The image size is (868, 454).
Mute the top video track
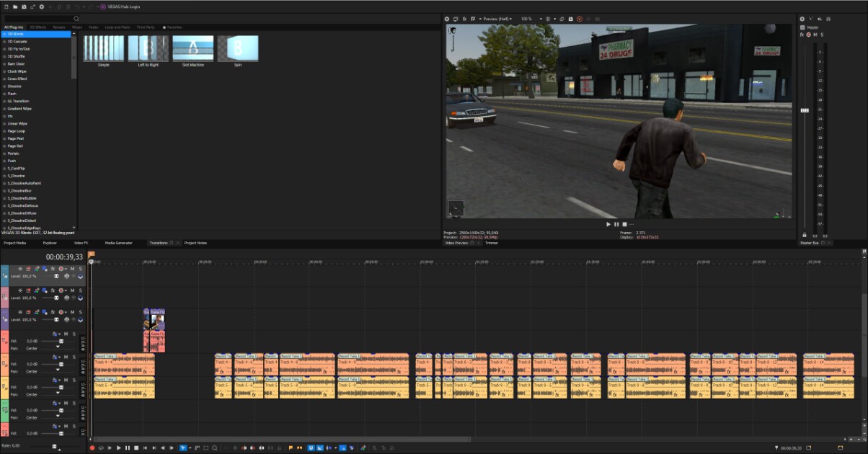(72, 269)
